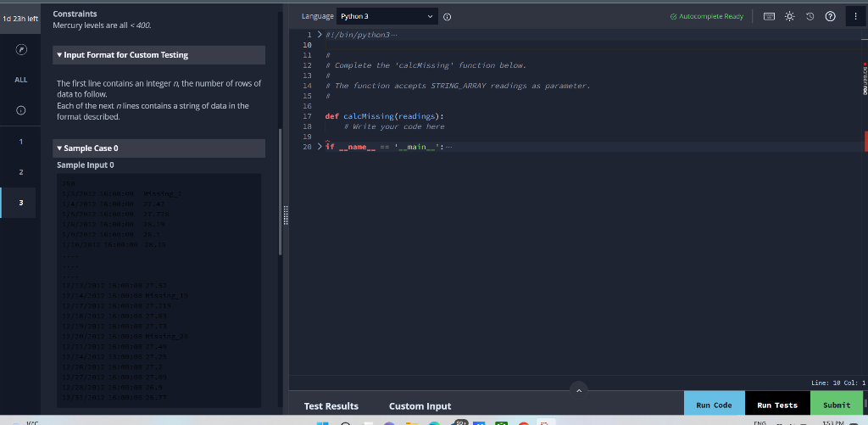Select ALL in the question sidebar
The height and width of the screenshot is (425, 868).
tap(20, 80)
